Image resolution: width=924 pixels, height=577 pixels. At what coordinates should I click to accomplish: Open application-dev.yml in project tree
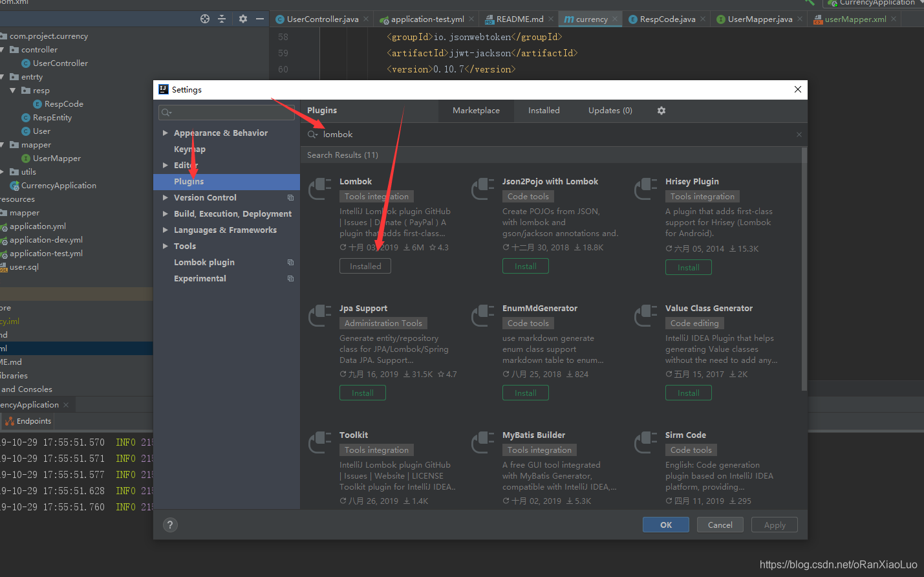[x=46, y=240]
